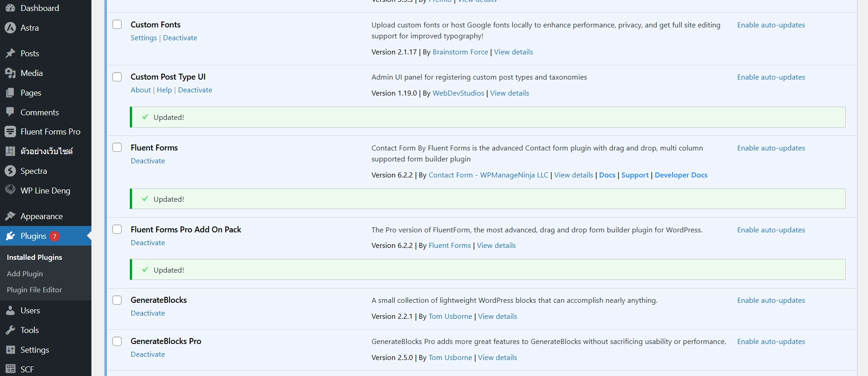Open Installed Plugins submenu item

click(34, 257)
